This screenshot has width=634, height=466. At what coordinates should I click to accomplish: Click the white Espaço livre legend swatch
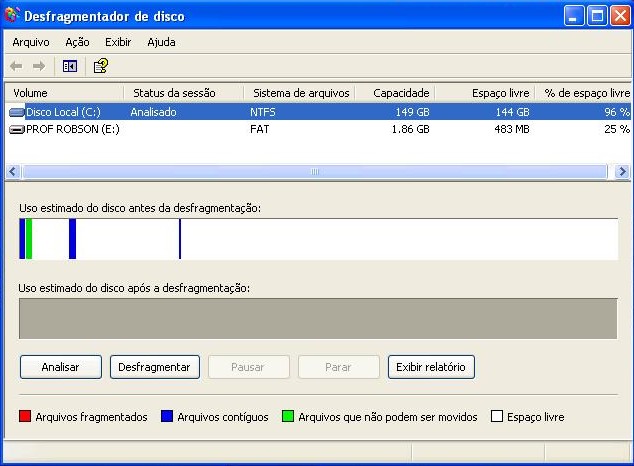[497, 416]
